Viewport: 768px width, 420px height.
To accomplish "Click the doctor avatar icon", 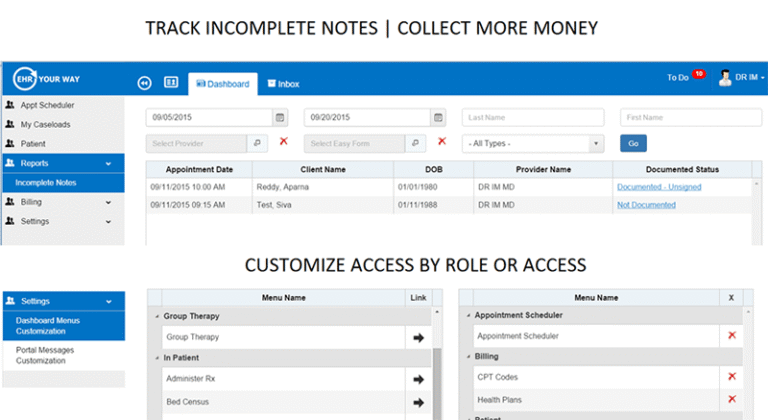I will coord(725,77).
